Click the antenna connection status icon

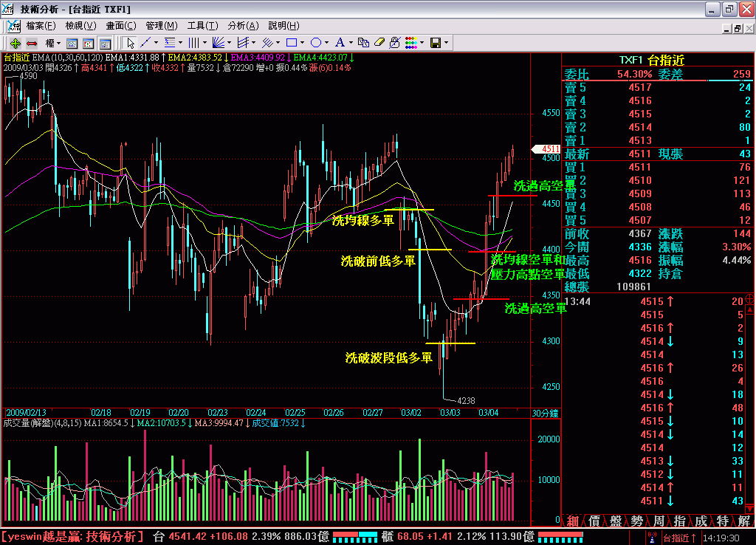click(653, 538)
